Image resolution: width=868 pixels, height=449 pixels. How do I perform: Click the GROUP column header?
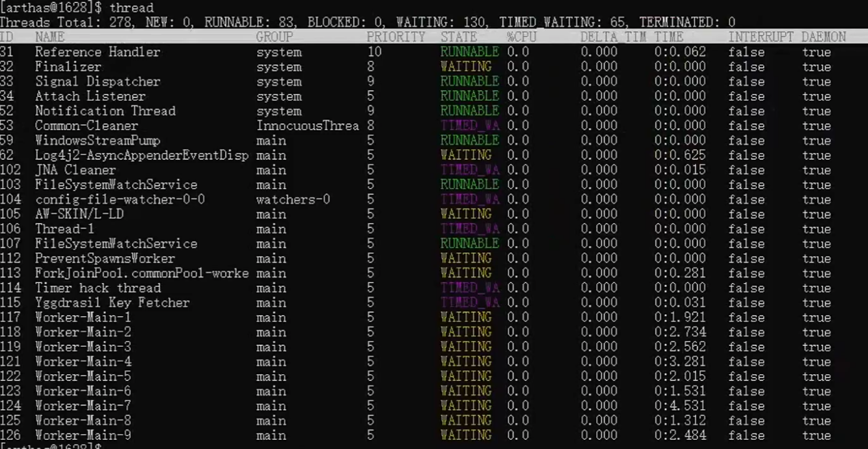click(x=275, y=37)
